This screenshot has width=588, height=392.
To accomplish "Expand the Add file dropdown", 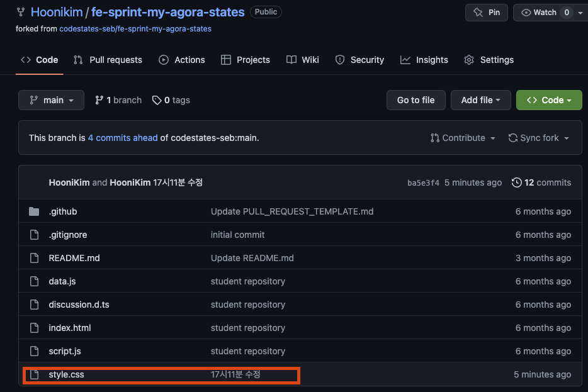I will tap(481, 100).
